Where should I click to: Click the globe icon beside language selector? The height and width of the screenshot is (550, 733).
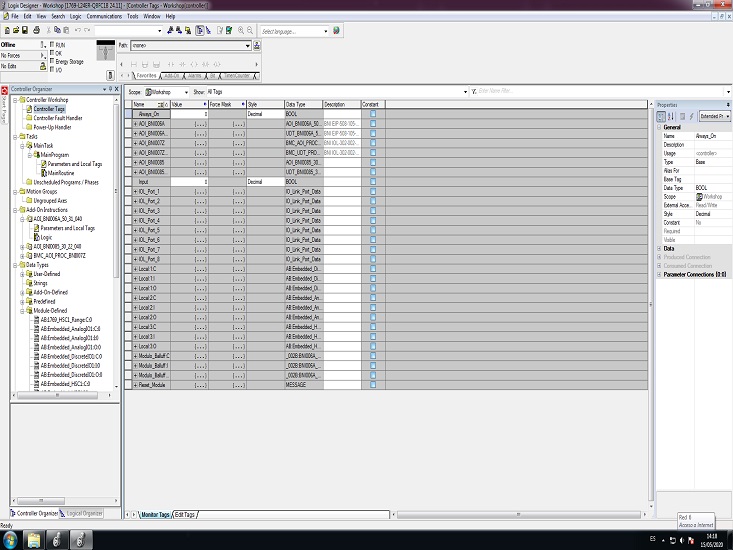click(x=336, y=31)
